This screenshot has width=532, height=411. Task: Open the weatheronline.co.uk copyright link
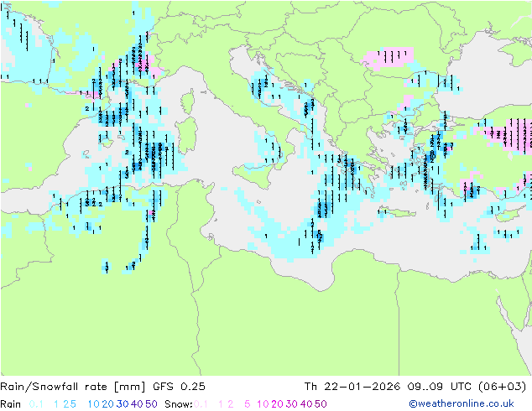click(462, 403)
